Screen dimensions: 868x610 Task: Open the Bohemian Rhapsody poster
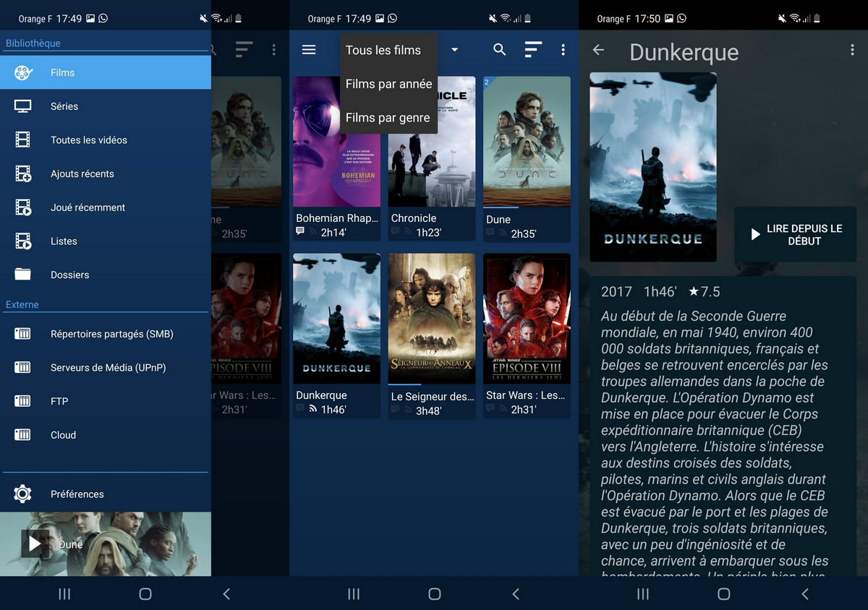pyautogui.click(x=336, y=142)
